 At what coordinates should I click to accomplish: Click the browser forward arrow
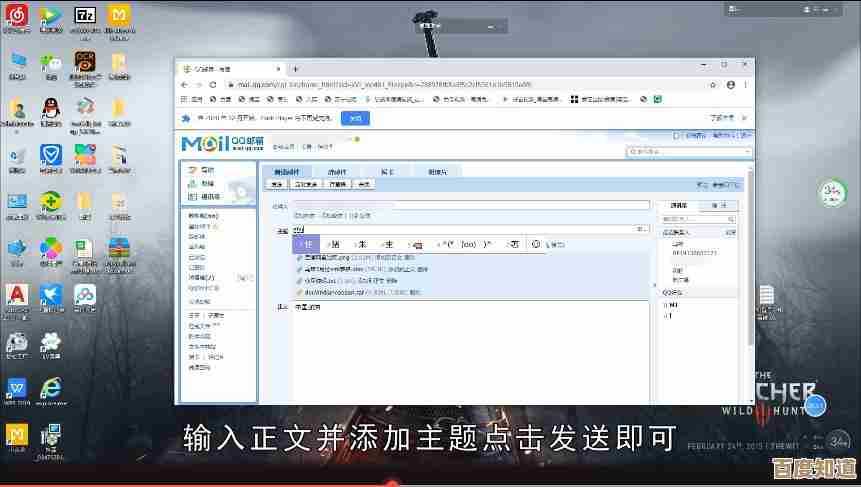coord(199,85)
